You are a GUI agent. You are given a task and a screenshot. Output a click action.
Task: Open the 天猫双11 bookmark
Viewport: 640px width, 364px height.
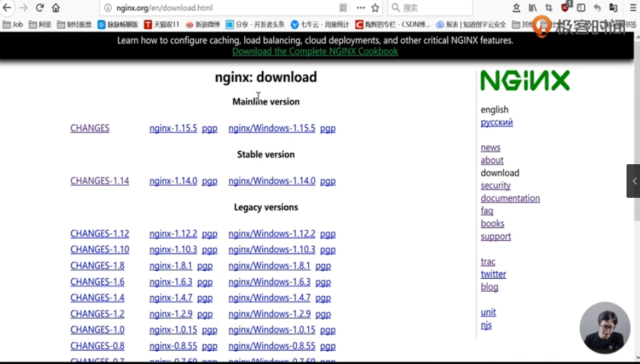pos(162,24)
